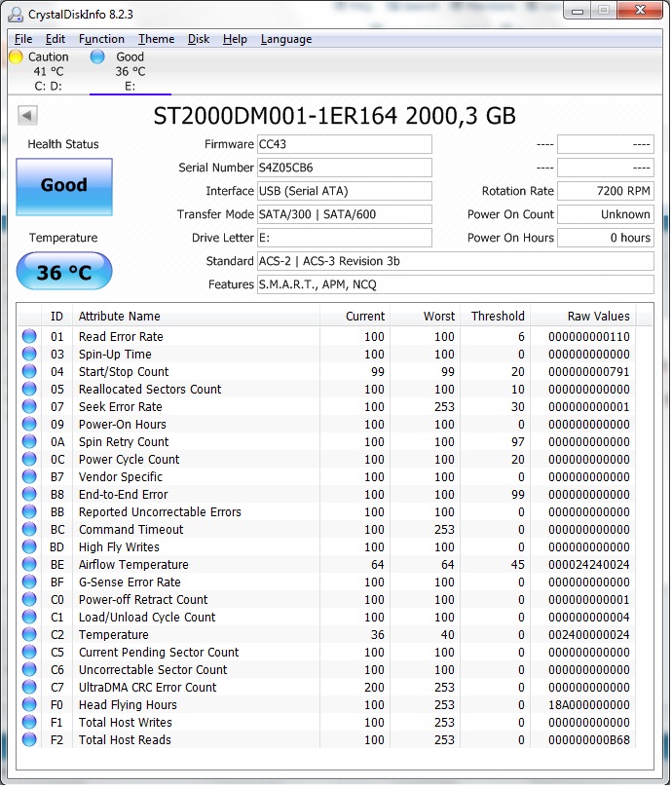Viewport: 672px width, 789px height.
Task: Click raw value 000024240024 for Airflow Temperature
Action: click(588, 565)
